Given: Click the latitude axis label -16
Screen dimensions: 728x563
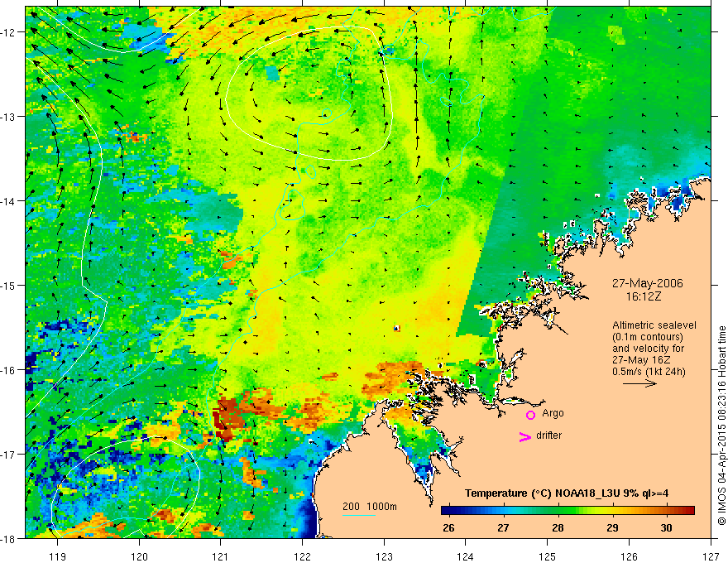Looking at the screenshot, I should click(x=8, y=370).
